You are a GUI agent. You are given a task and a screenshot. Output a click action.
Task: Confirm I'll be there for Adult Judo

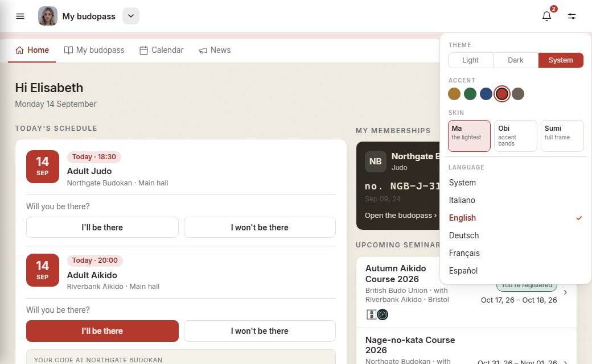pyautogui.click(x=102, y=227)
